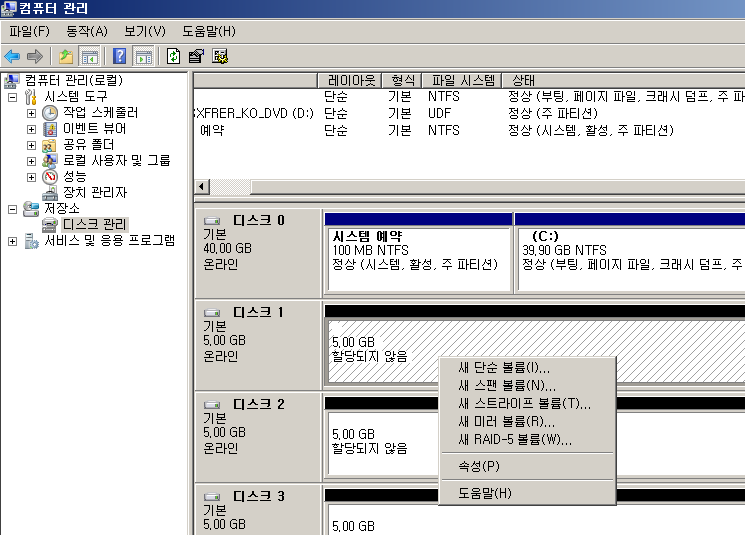Click the Back arrow toolbar icon

[x=12, y=57]
